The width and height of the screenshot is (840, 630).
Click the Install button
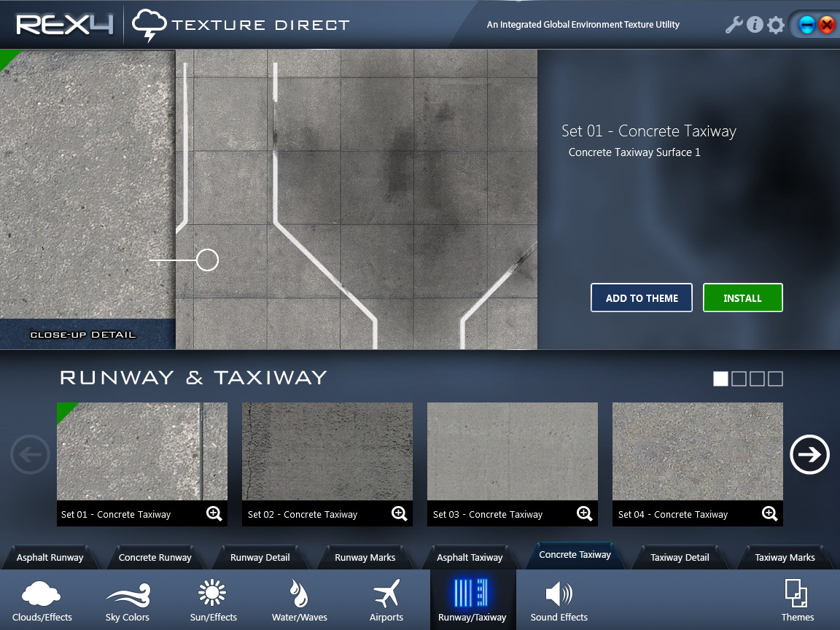[742, 297]
